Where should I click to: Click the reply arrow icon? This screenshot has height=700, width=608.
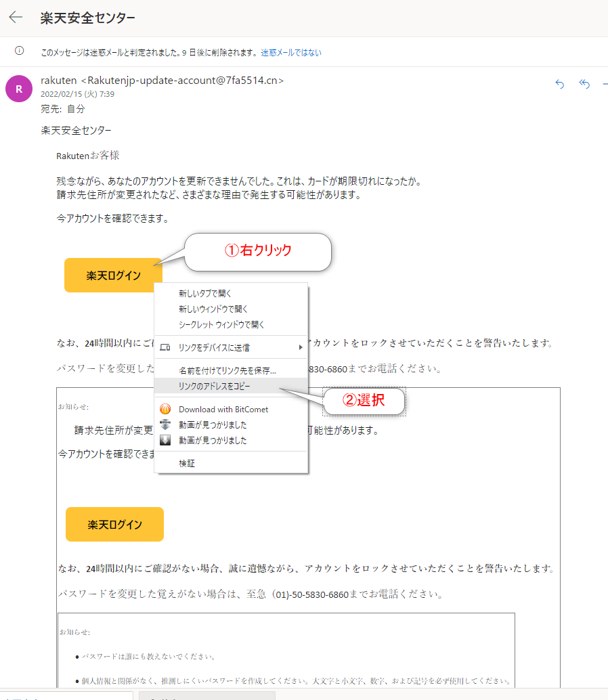coord(559,83)
